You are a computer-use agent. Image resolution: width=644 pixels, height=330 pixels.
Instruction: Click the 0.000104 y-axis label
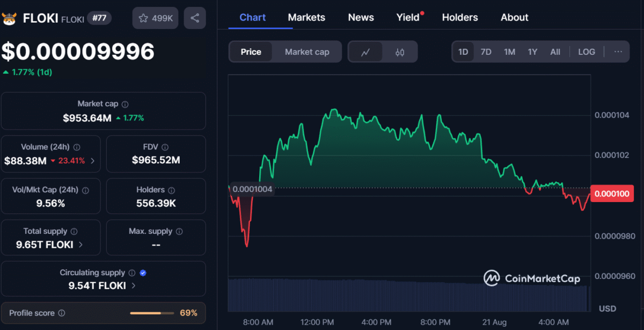click(612, 115)
